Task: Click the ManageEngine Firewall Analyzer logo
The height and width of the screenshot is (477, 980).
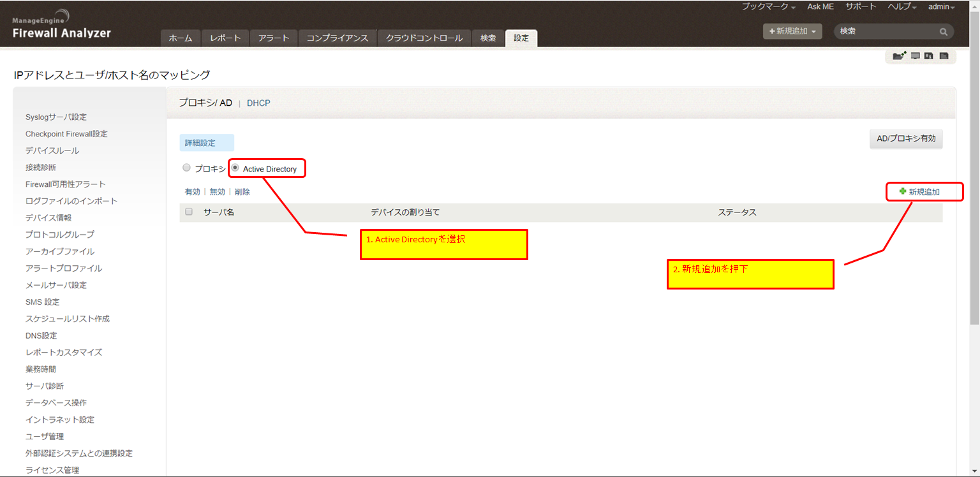Action: [61, 27]
